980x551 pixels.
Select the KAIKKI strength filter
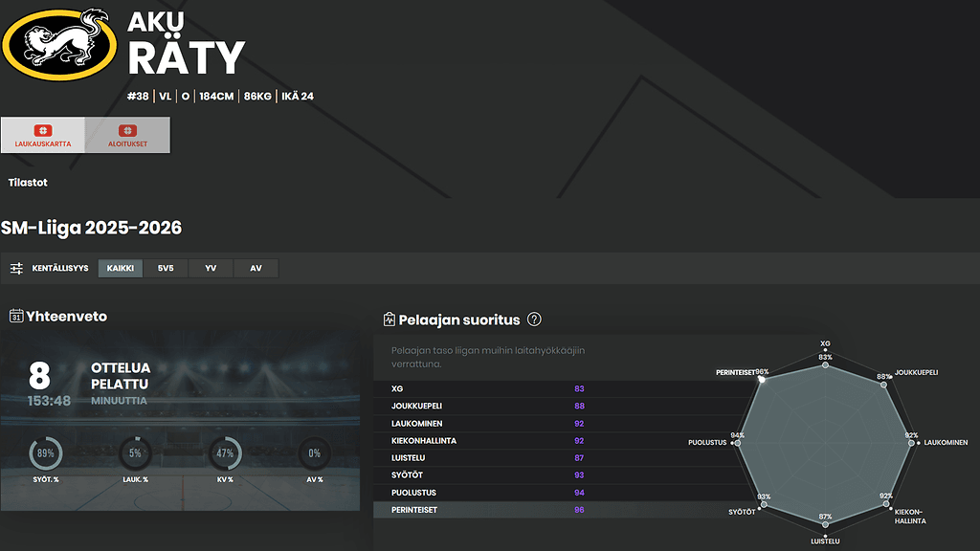[x=121, y=269]
